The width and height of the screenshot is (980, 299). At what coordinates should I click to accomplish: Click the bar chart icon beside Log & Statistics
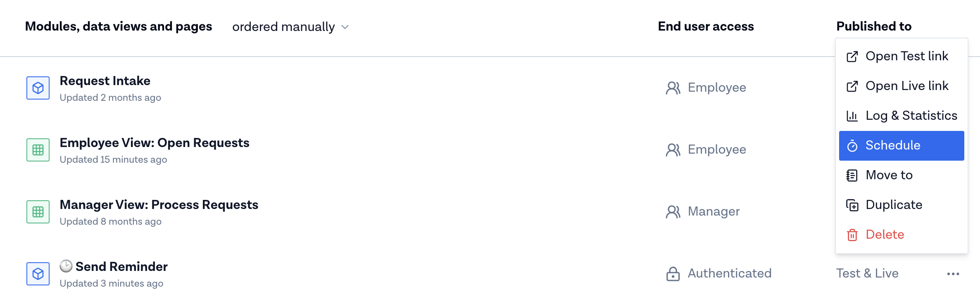852,116
